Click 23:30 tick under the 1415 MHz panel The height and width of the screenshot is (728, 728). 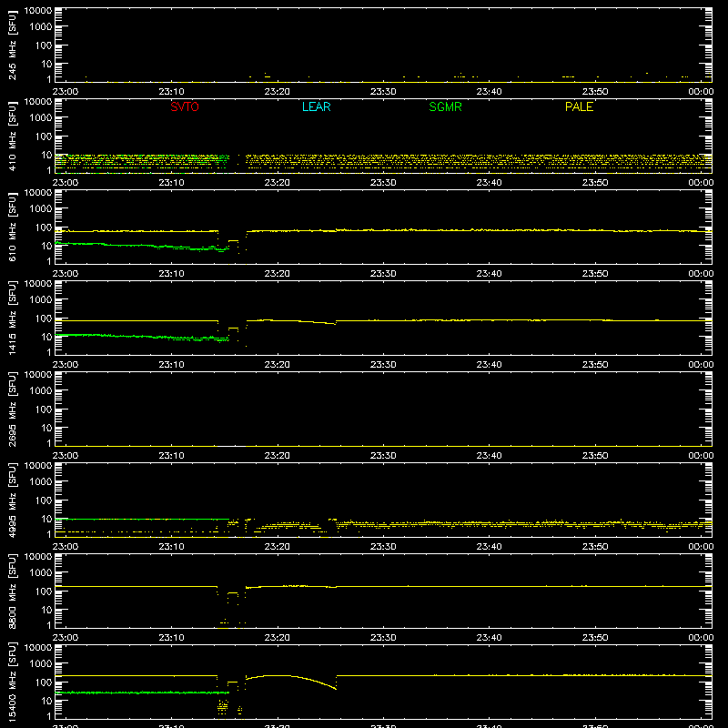(x=383, y=365)
